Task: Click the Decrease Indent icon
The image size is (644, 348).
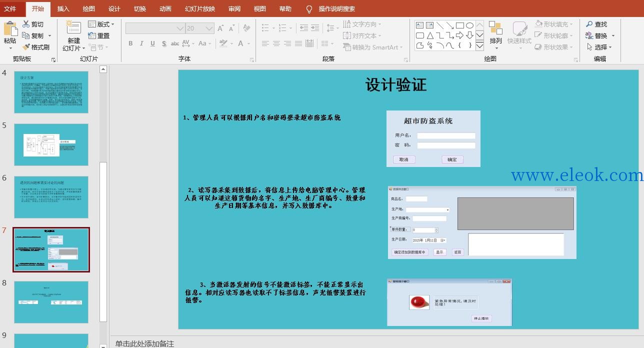Action: pyautogui.click(x=303, y=28)
